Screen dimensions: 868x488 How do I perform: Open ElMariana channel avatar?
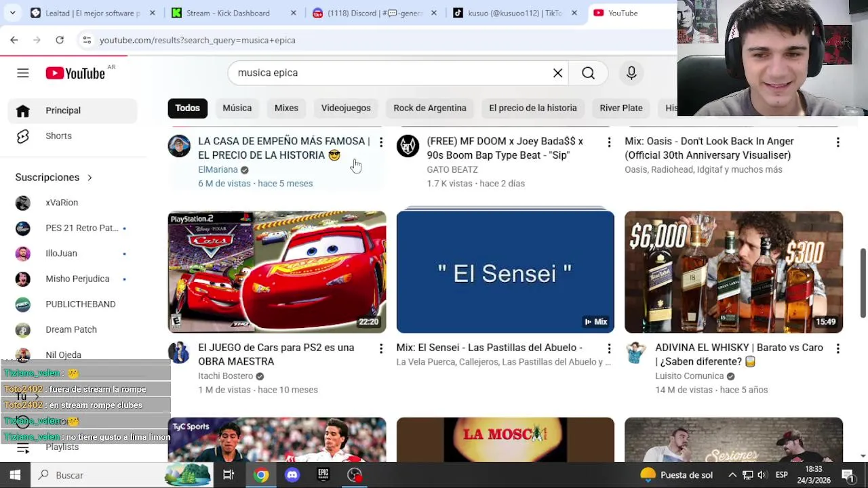(x=179, y=146)
